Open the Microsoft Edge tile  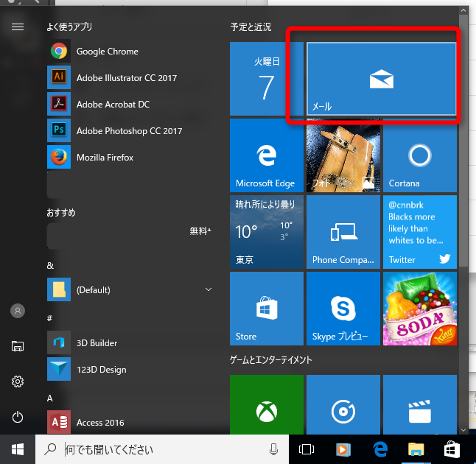pos(267,155)
